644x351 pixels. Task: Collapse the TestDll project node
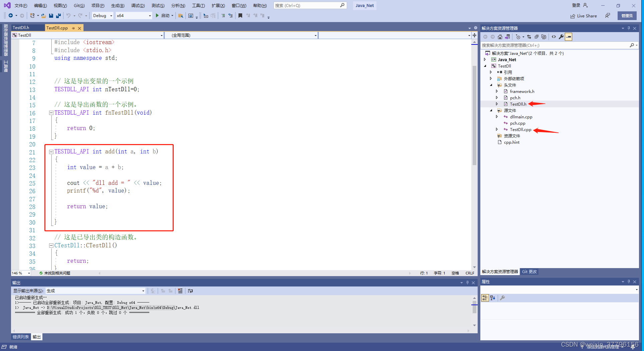485,66
